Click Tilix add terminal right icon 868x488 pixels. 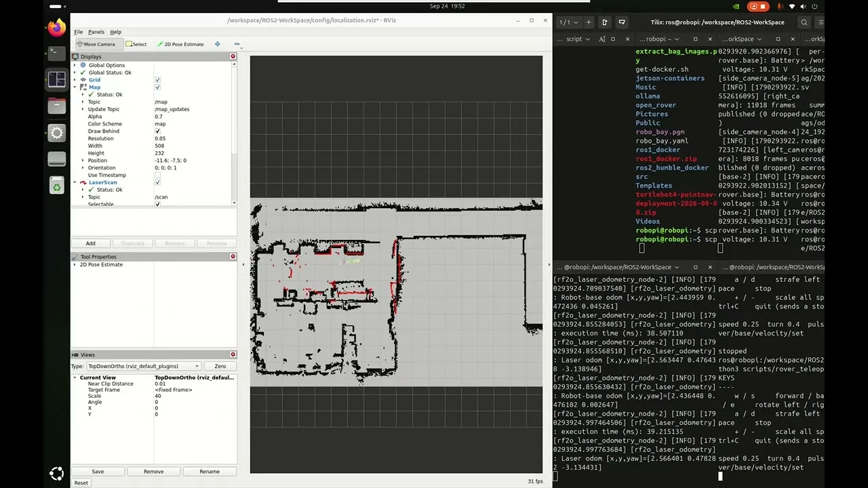click(x=605, y=22)
